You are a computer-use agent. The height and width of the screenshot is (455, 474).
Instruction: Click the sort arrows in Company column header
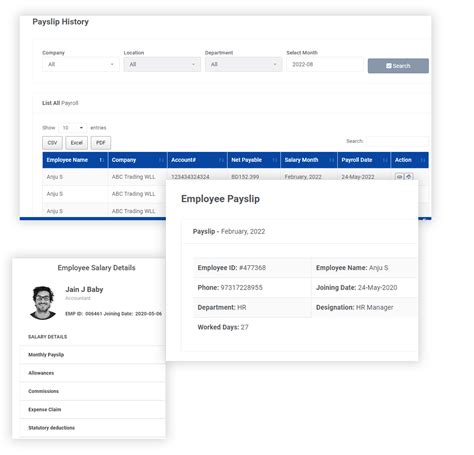click(x=161, y=160)
